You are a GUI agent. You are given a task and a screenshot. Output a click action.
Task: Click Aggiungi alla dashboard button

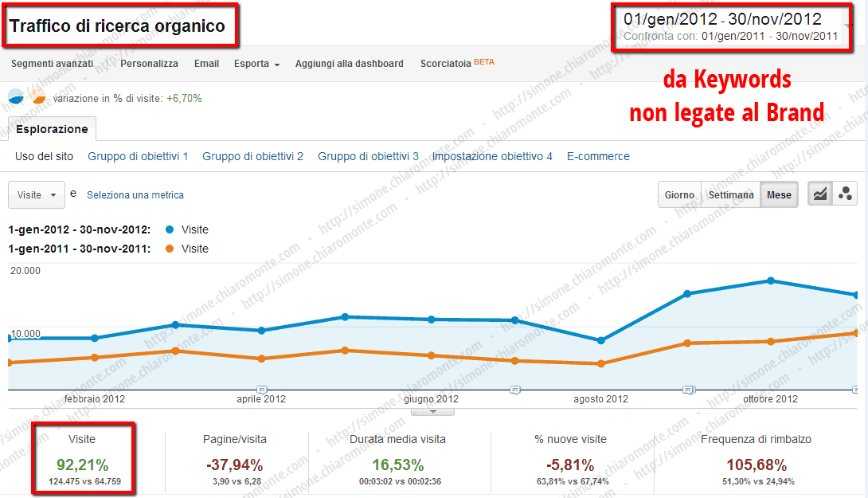[350, 64]
